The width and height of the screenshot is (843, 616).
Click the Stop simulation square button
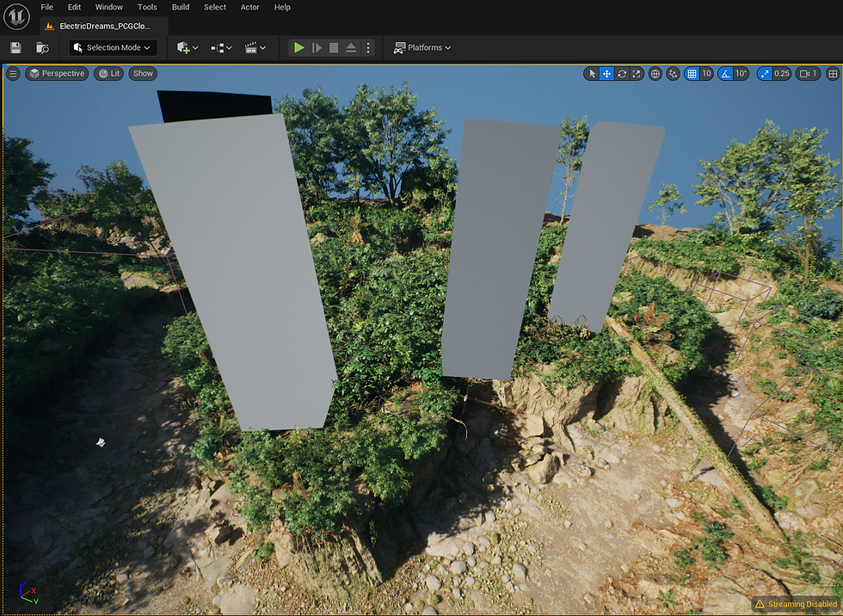point(334,48)
